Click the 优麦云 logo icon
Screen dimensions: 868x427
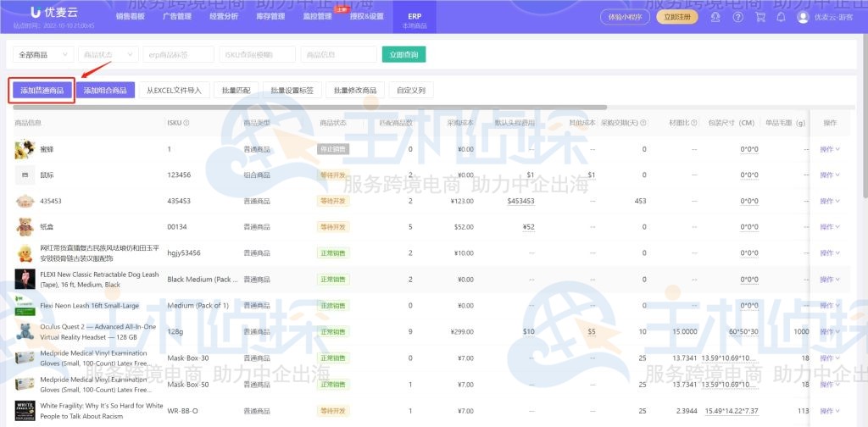point(35,12)
